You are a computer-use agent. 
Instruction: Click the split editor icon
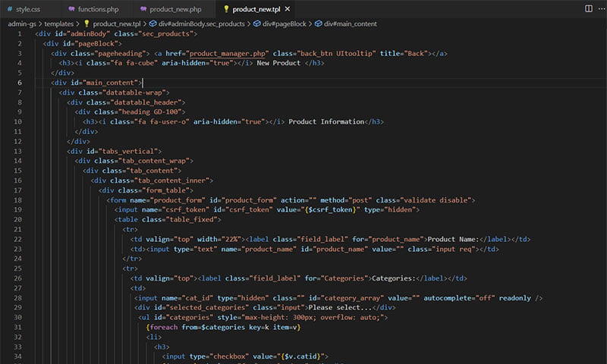[588, 8]
